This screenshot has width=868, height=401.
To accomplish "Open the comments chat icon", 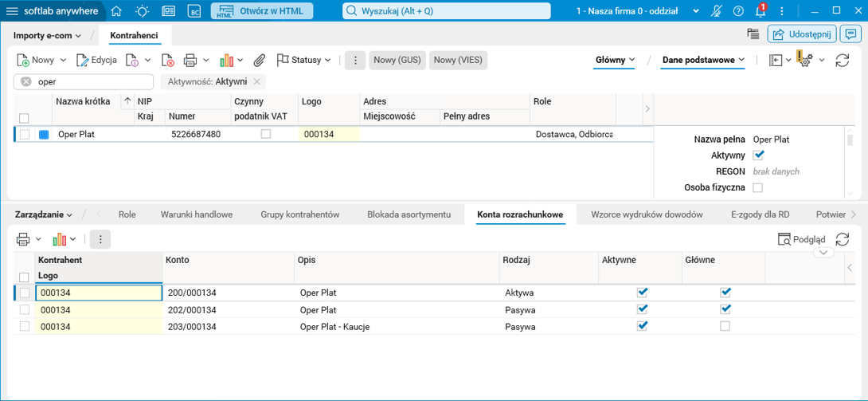I will click(850, 33).
